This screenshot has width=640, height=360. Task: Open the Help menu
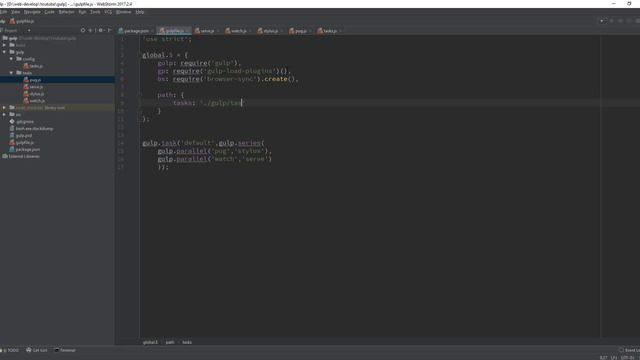click(x=140, y=12)
